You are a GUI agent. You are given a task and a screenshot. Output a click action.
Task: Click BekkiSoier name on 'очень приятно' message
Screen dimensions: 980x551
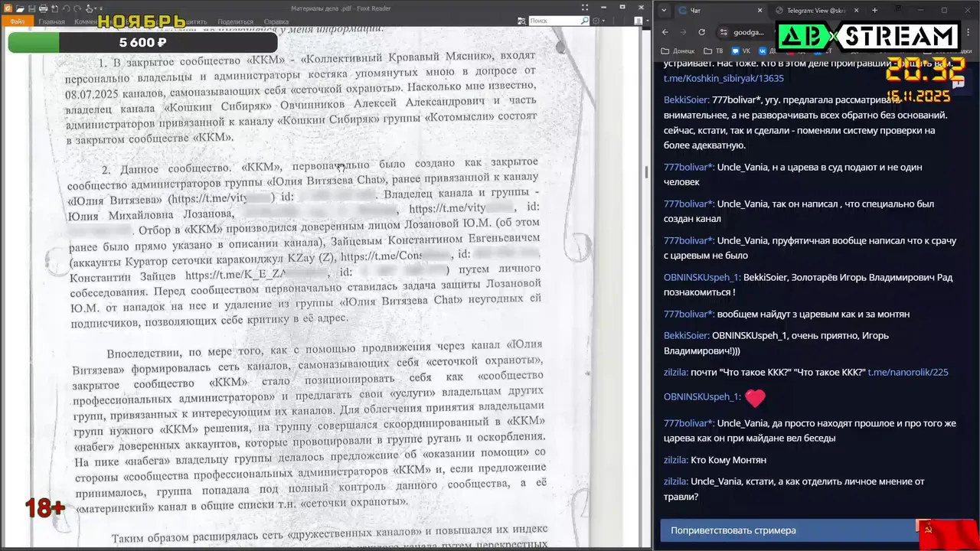click(x=686, y=335)
